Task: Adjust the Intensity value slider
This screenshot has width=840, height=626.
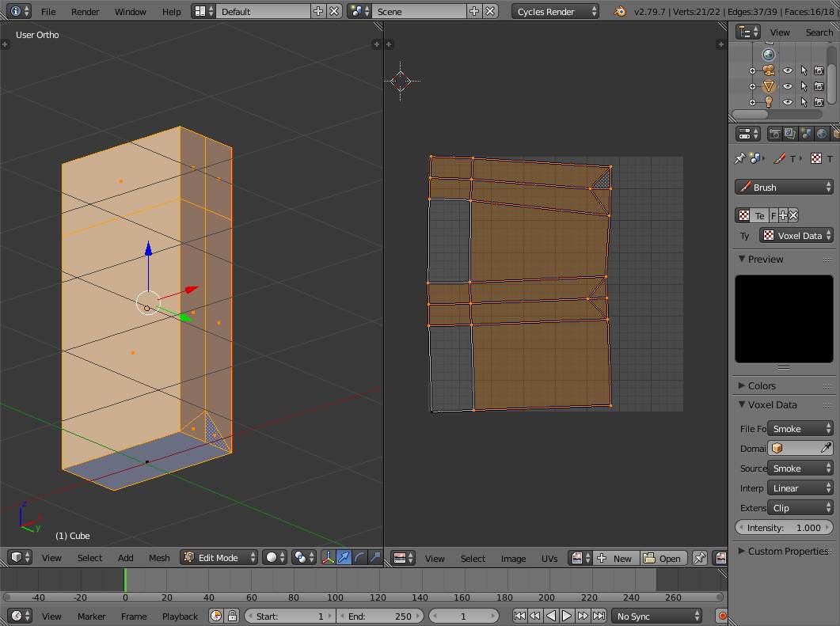Action: click(784, 527)
